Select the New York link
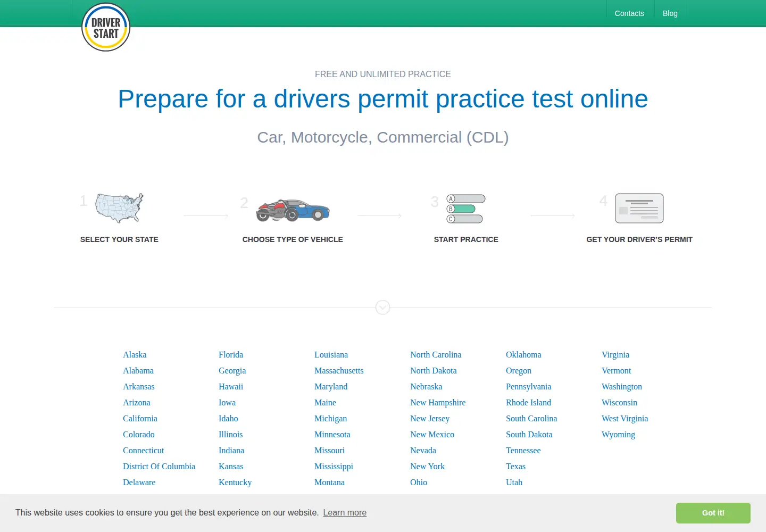 [427, 467]
